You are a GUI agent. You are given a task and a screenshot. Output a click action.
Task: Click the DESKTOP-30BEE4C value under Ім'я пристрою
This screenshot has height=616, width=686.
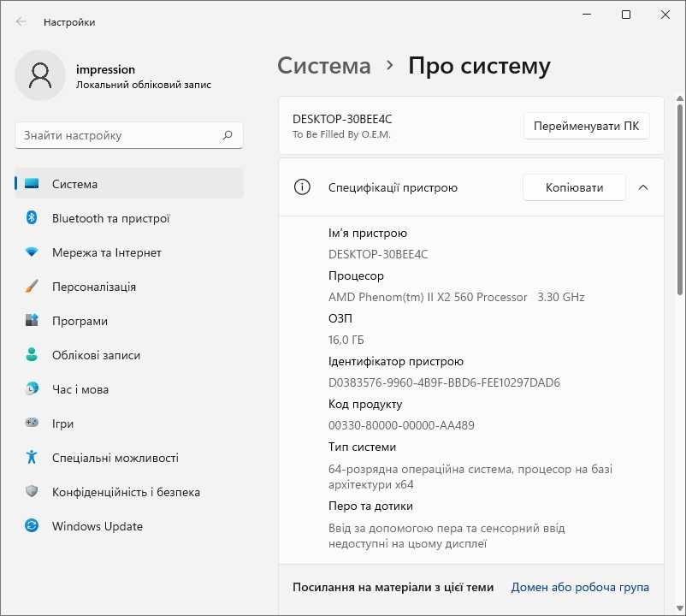[x=378, y=254]
